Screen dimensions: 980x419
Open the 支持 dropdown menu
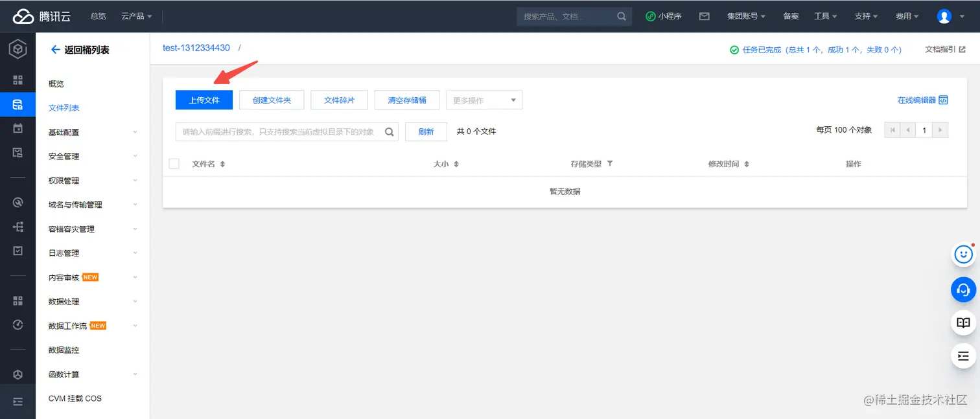866,16
